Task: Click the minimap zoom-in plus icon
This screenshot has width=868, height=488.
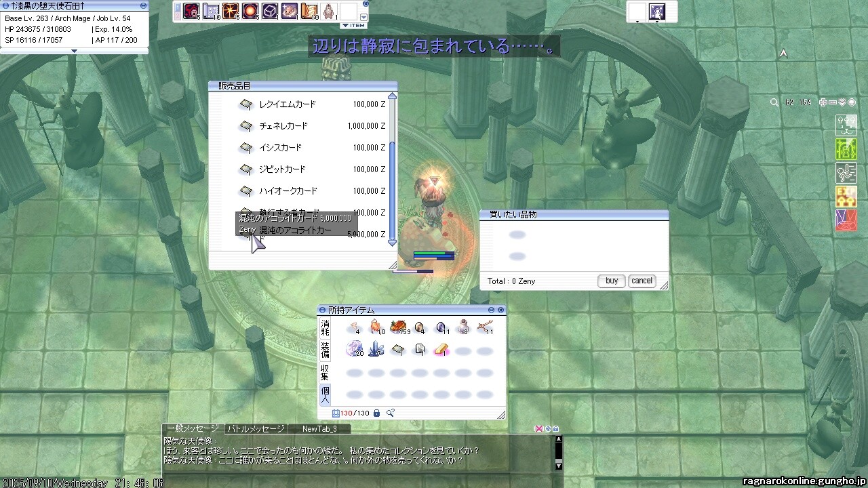Action: tap(823, 102)
